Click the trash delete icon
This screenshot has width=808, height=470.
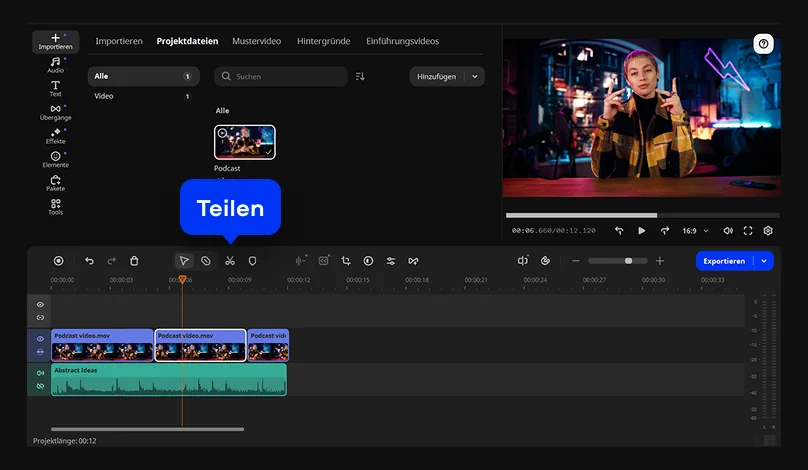[134, 261]
